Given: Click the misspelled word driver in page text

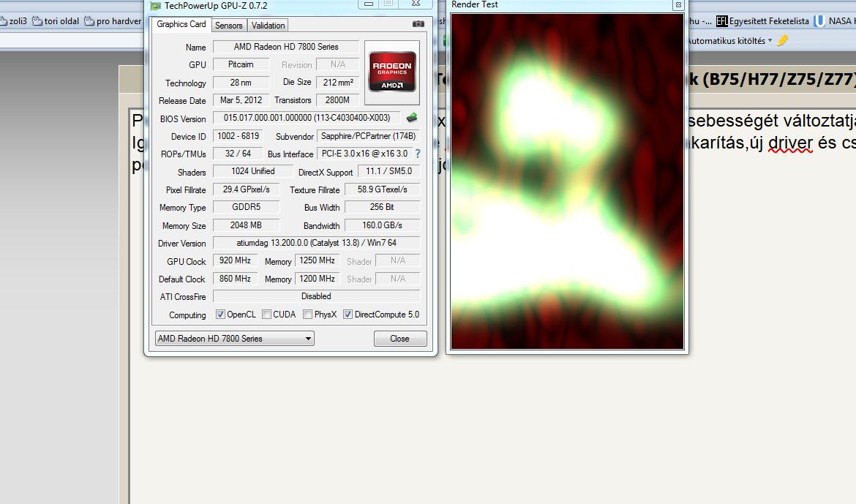Looking at the screenshot, I should (790, 143).
